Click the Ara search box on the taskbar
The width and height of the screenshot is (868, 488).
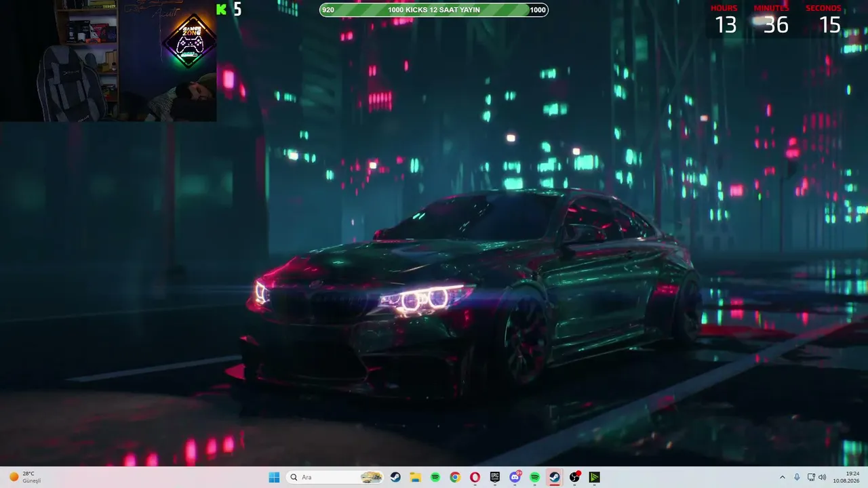[x=335, y=477]
